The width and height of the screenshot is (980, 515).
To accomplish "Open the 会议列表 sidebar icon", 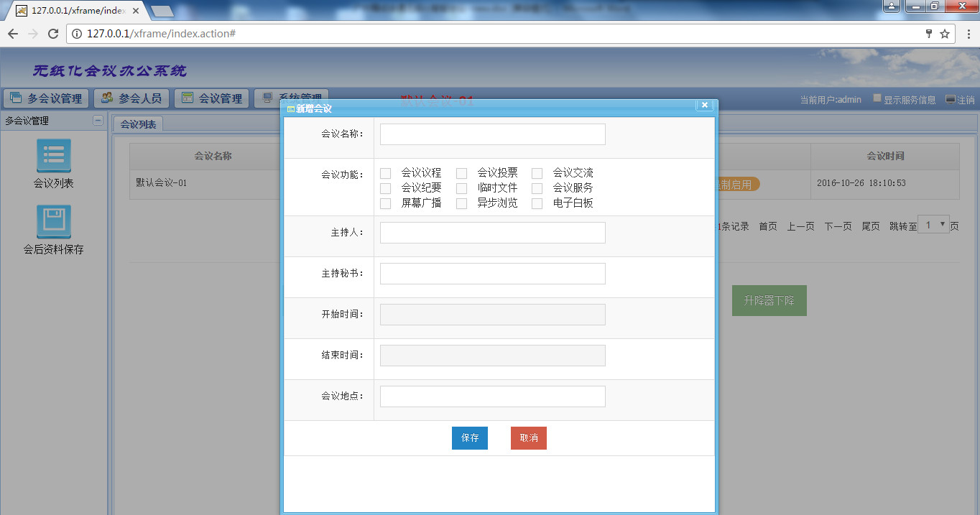I will click(53, 155).
